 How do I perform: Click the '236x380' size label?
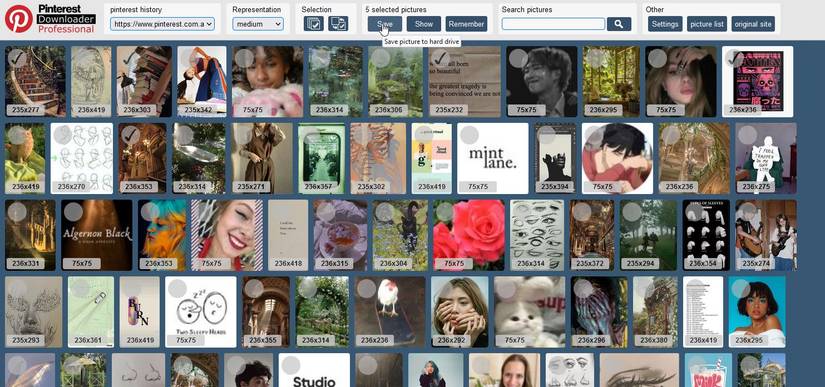coord(653,340)
